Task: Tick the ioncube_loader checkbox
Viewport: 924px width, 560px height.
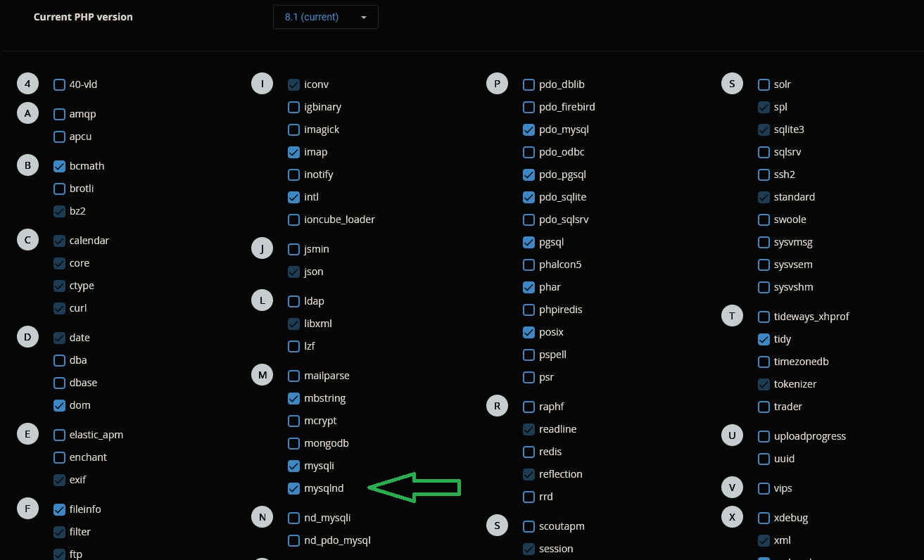Action: pos(294,219)
